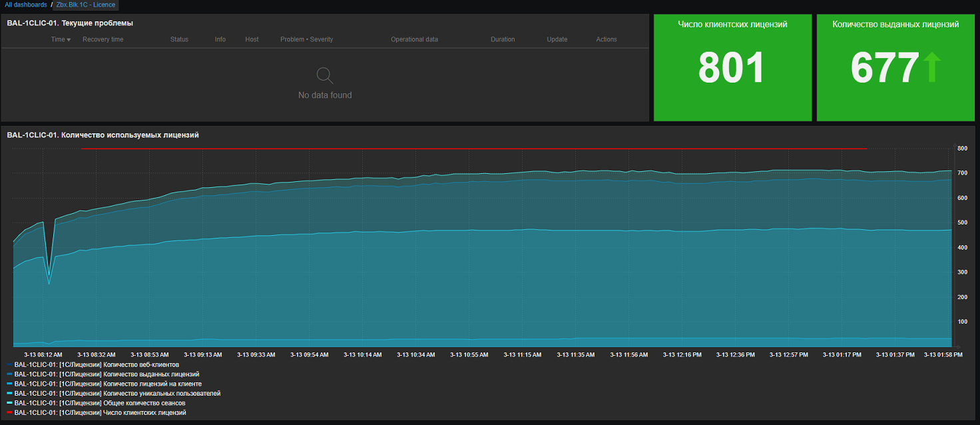This screenshot has height=425, width=980.
Task: Click the Time column sort arrow
Action: pyautogui.click(x=69, y=40)
